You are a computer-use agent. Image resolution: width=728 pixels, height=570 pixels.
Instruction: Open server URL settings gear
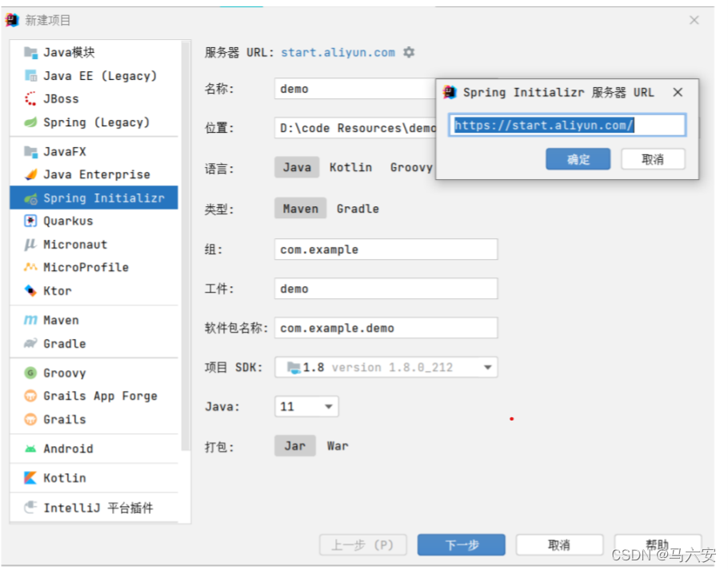coord(409,53)
